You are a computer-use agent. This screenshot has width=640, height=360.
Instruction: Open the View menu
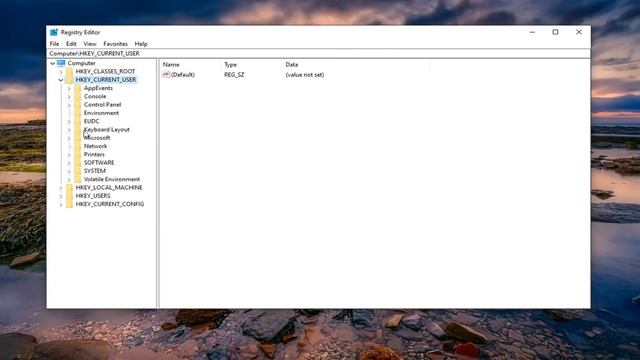click(90, 44)
